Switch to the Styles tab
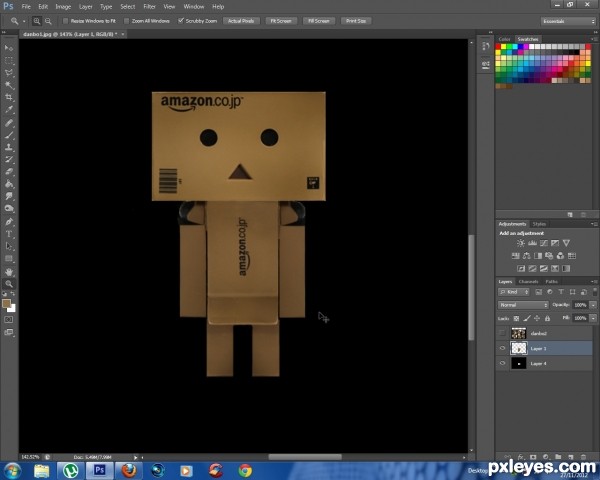The image size is (600, 480). click(539, 224)
